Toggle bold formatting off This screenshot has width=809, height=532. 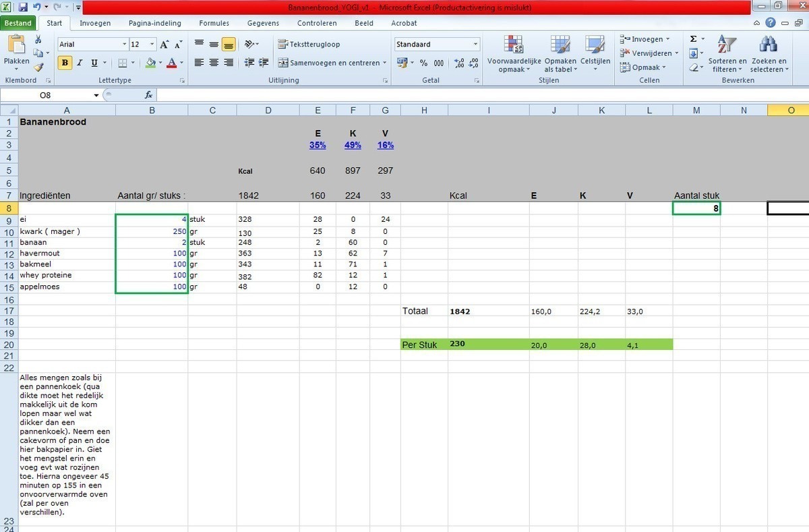click(x=65, y=63)
